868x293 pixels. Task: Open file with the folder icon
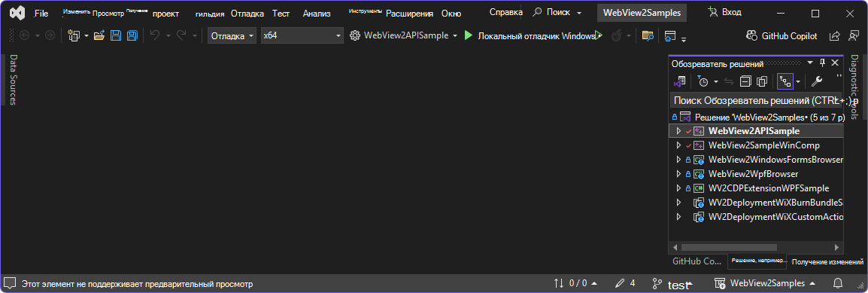pyautogui.click(x=99, y=36)
